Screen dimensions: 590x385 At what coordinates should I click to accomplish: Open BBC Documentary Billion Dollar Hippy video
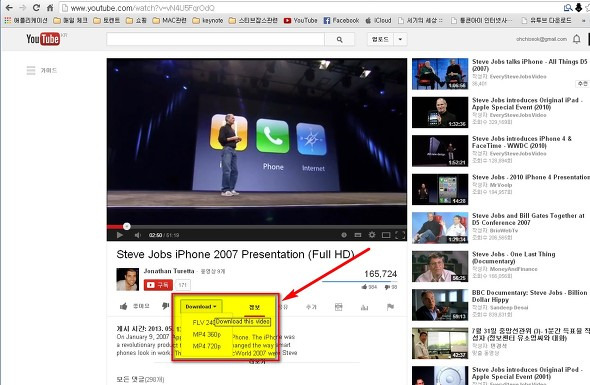tap(529, 296)
